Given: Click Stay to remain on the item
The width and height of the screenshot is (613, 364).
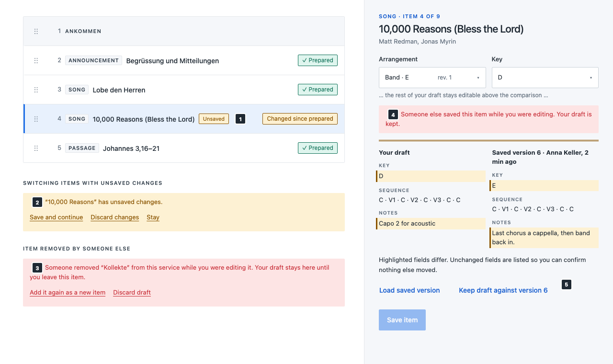Looking at the screenshot, I should pos(153,217).
